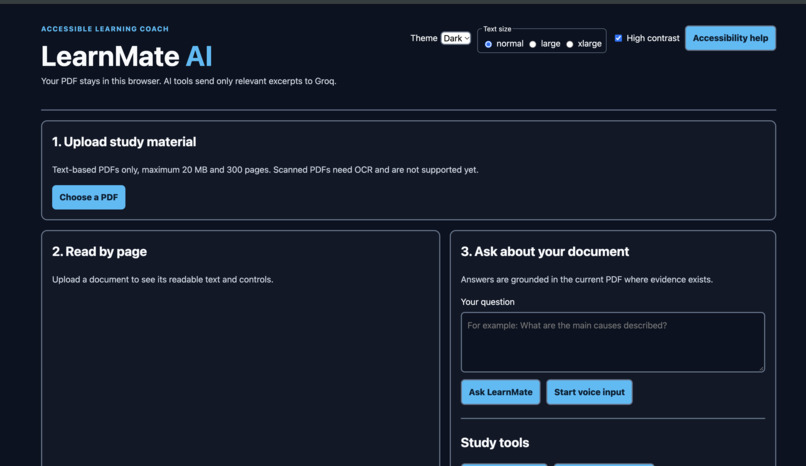Click the 'Answers are grounded in the current PDF' text
The height and width of the screenshot is (466, 806).
pyautogui.click(x=587, y=279)
